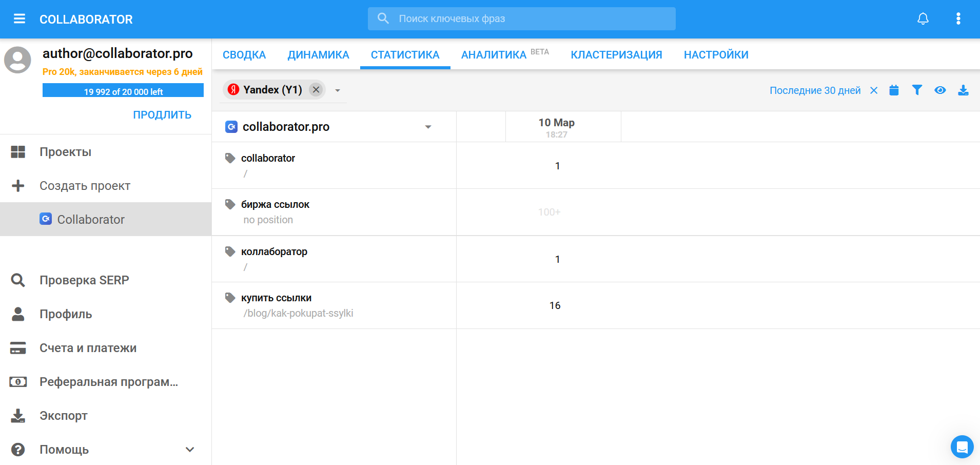Switch to the Динамика tab
This screenshot has height=465, width=980.
[x=318, y=54]
